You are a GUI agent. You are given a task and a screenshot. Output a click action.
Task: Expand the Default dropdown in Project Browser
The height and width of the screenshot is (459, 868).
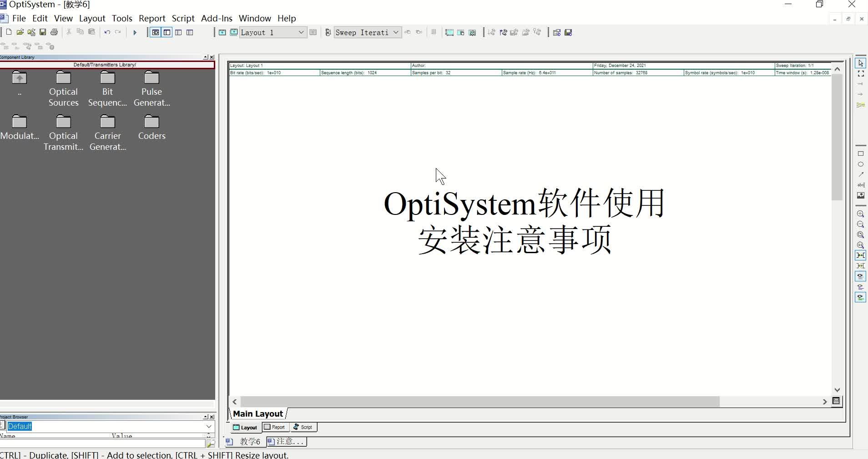[209, 426]
